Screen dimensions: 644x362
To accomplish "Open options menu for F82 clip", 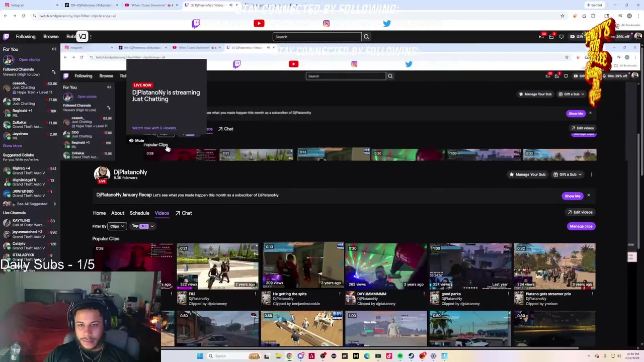I will (x=256, y=294).
